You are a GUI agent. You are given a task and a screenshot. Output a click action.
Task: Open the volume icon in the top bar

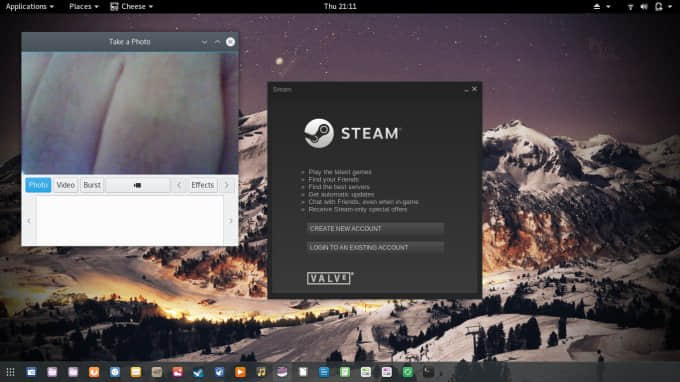point(644,7)
